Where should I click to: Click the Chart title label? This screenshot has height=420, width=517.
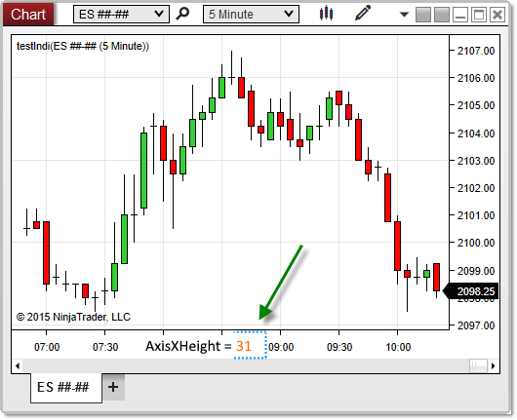tap(28, 15)
